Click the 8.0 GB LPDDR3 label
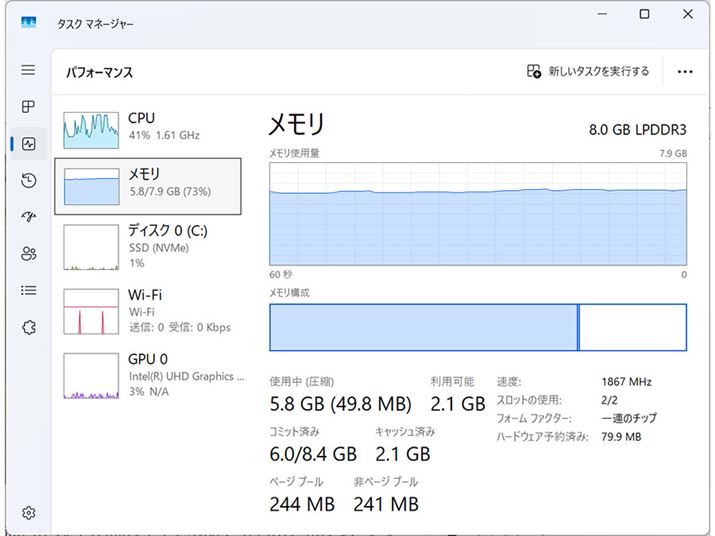 [x=637, y=130]
